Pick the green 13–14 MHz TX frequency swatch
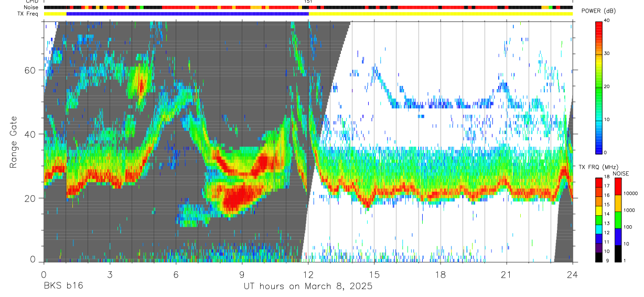This screenshot has height=297, width=644. 599,219
